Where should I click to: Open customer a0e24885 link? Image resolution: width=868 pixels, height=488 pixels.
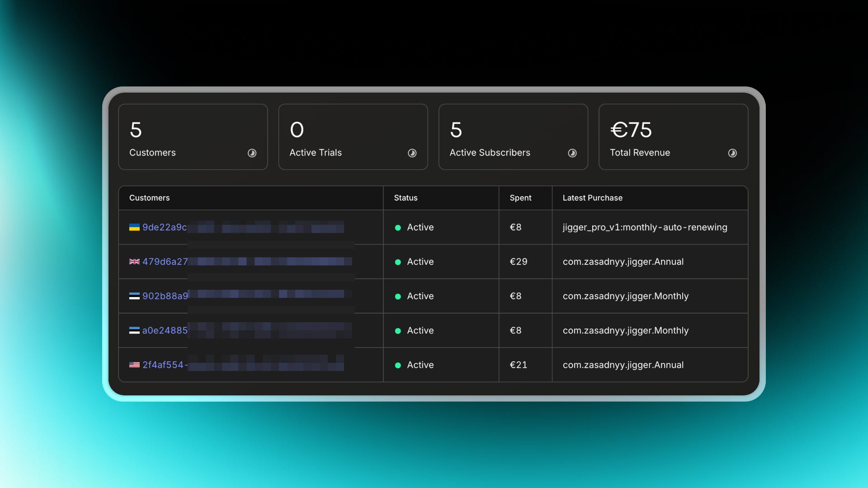[165, 330]
